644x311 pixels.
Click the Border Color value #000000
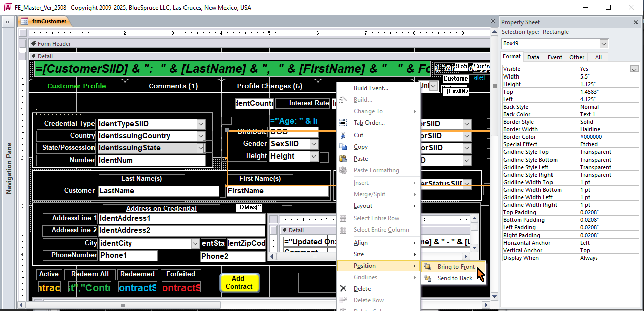(608, 137)
